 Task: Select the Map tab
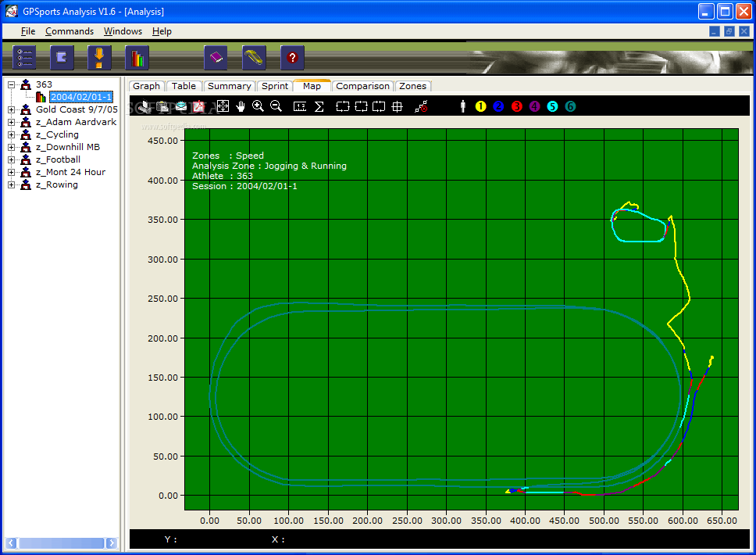312,86
